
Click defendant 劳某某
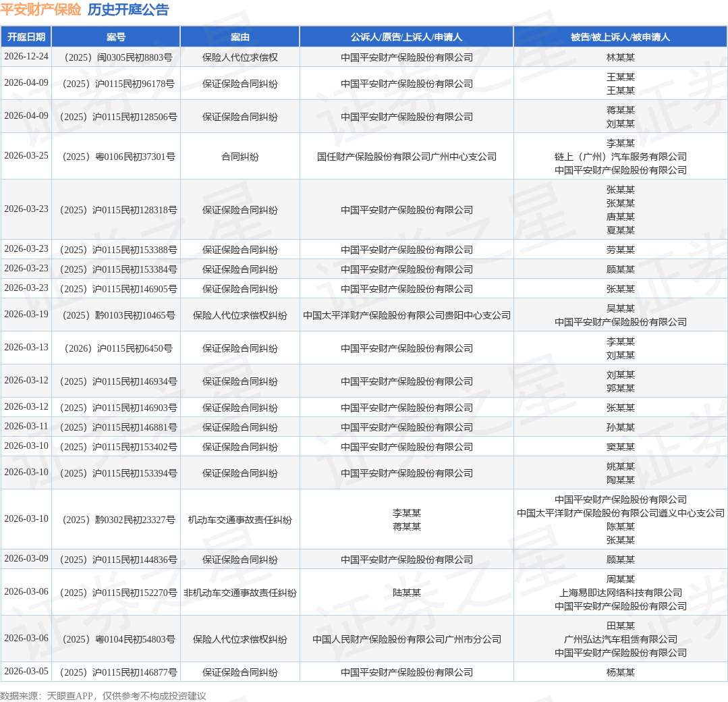point(620,250)
